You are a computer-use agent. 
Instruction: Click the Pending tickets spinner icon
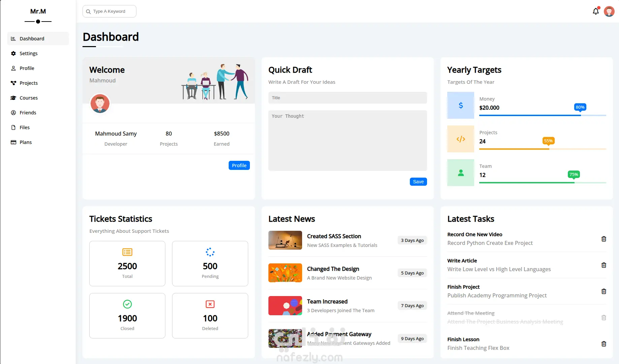(210, 252)
